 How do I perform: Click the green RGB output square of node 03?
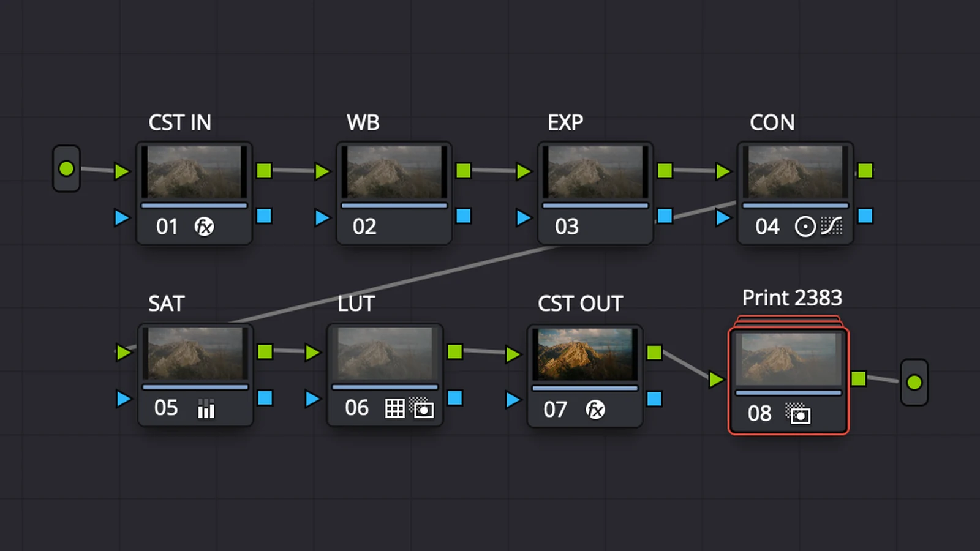point(665,170)
